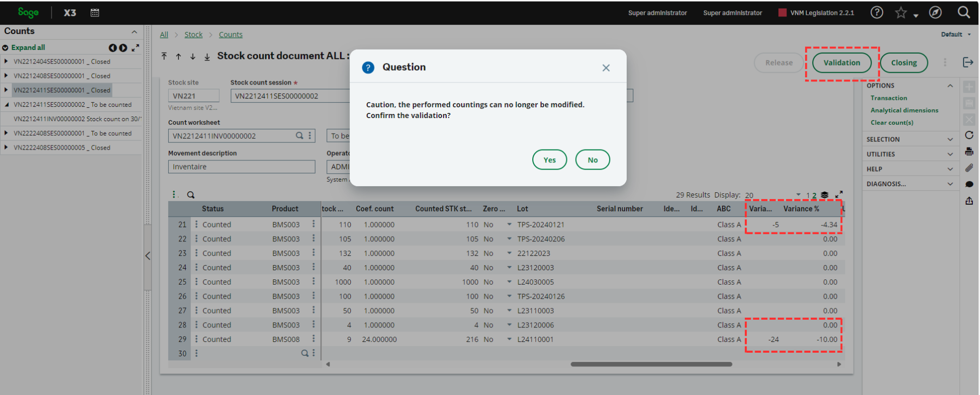The height and width of the screenshot is (395, 980).
Task: Select Analytical dimensions in the OPTIONS menu
Action: coord(904,110)
